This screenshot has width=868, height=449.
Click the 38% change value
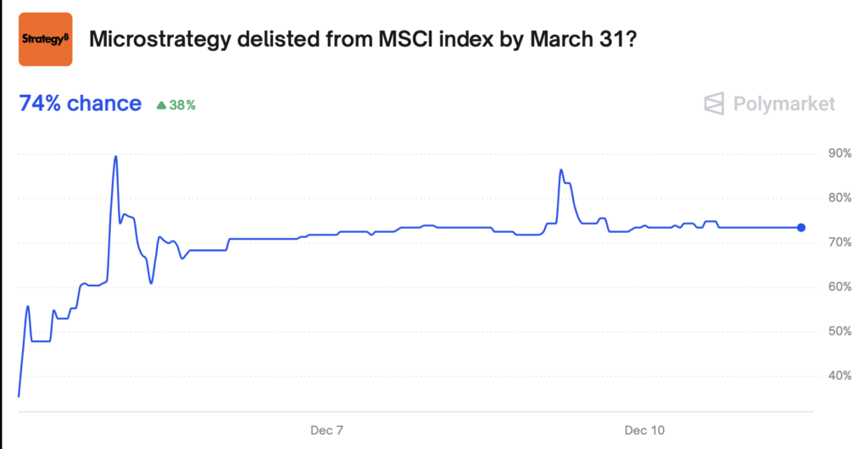pos(183,106)
